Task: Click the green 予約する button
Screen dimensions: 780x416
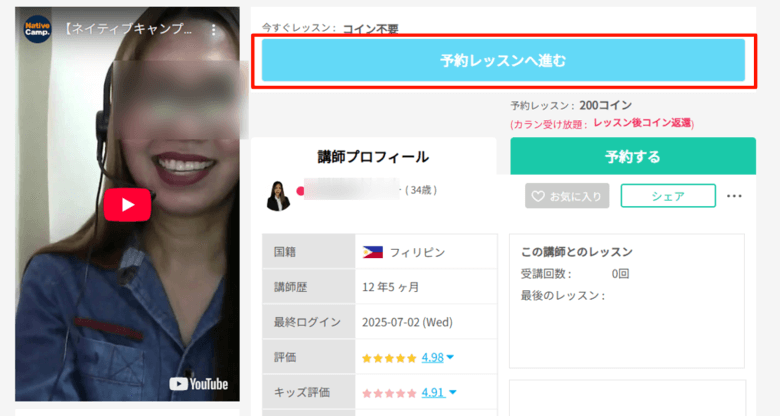Action: (x=633, y=157)
